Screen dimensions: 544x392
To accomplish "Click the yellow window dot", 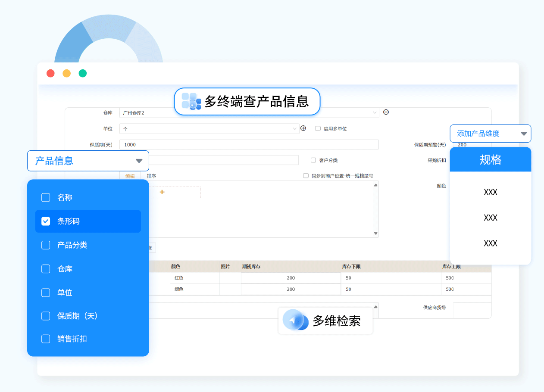I will coord(66,73).
